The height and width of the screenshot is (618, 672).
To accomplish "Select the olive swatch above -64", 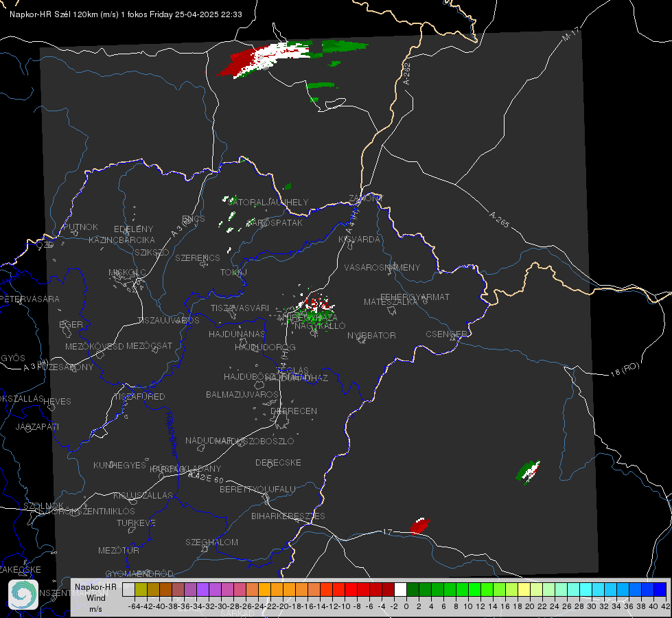I will pos(141,589).
